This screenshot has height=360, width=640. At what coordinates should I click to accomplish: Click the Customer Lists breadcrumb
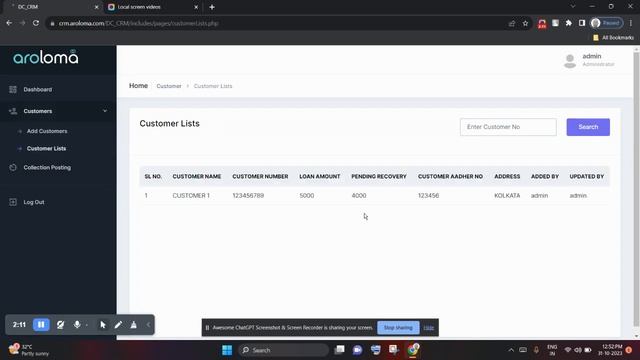tap(213, 86)
